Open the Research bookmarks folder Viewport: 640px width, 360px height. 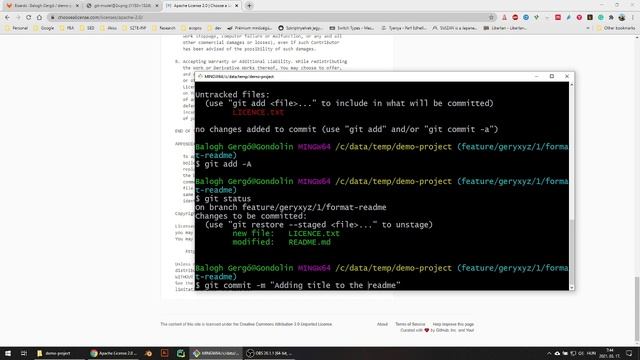164,28
